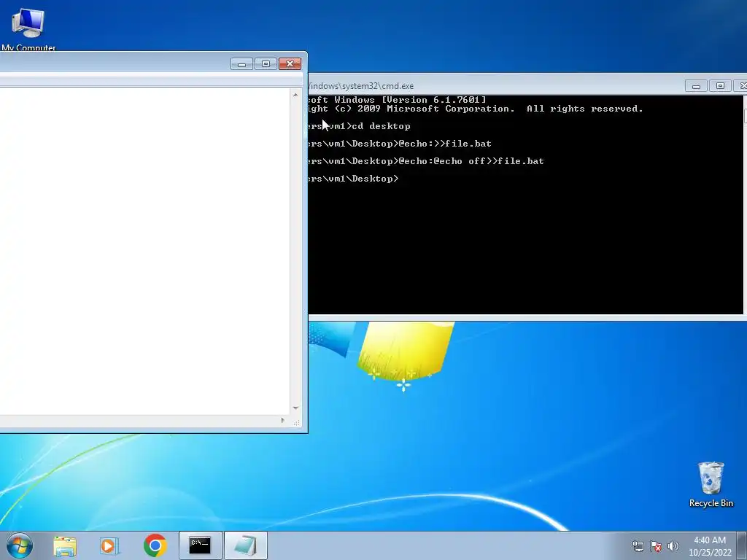Click the Windows version line in cmd
Image resolution: width=747 pixels, height=560 pixels.
pyautogui.click(x=398, y=99)
